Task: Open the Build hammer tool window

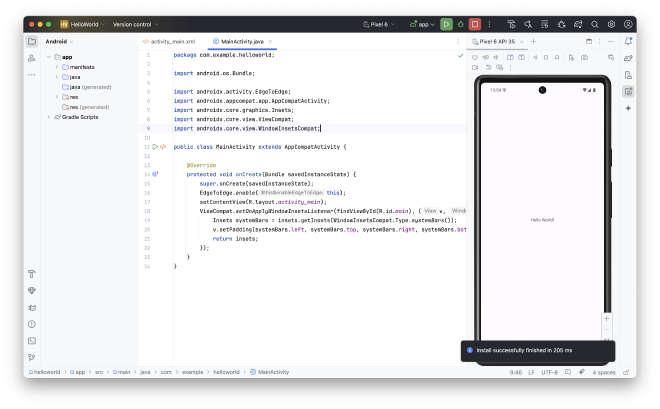Action: point(32,274)
